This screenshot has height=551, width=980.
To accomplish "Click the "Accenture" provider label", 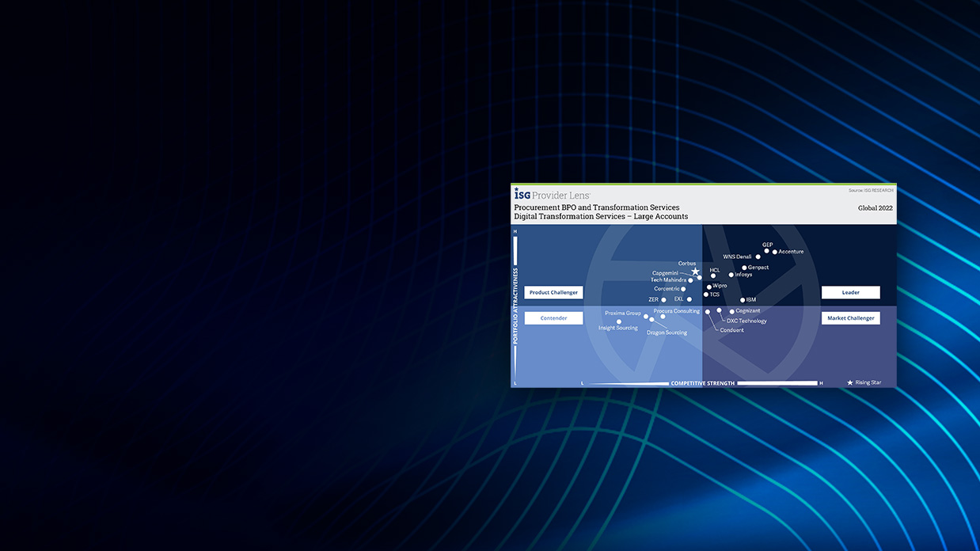I will point(791,252).
